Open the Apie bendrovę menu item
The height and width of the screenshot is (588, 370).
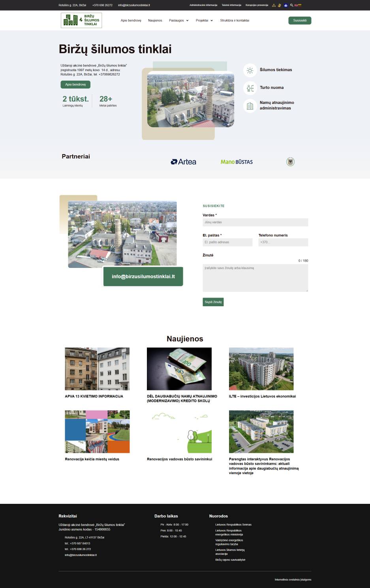131,20
